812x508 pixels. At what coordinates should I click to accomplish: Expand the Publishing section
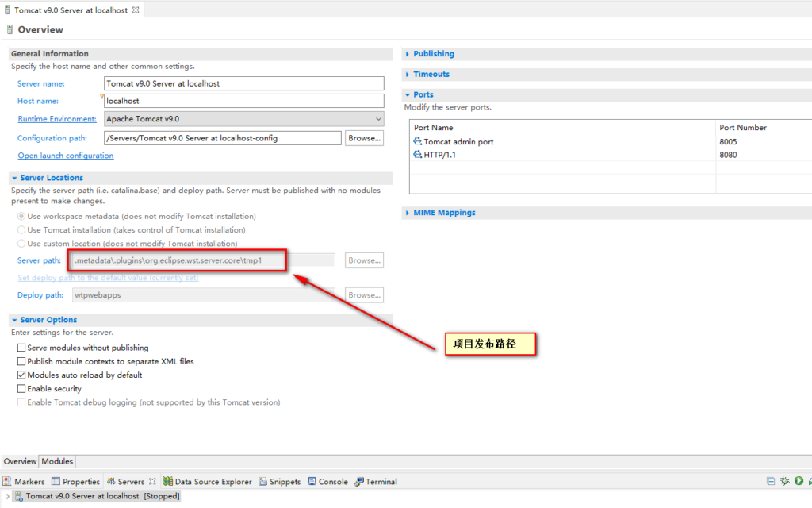(433, 54)
